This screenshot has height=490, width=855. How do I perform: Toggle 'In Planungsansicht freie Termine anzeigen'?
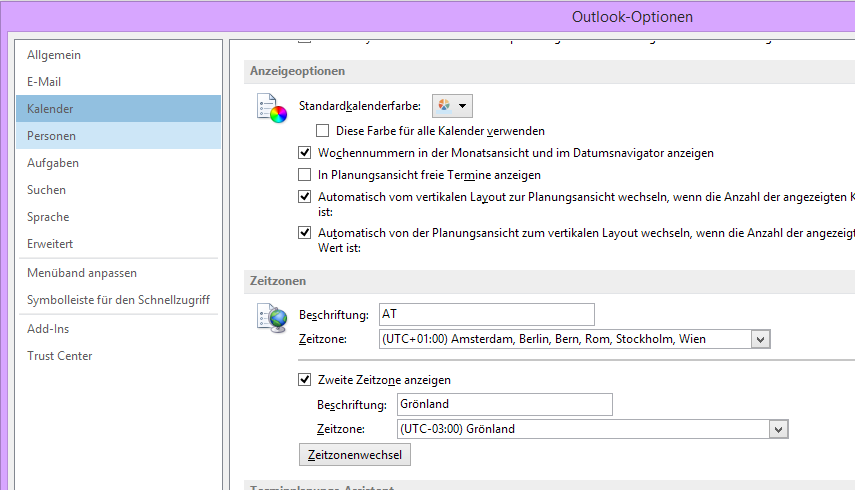pos(306,175)
